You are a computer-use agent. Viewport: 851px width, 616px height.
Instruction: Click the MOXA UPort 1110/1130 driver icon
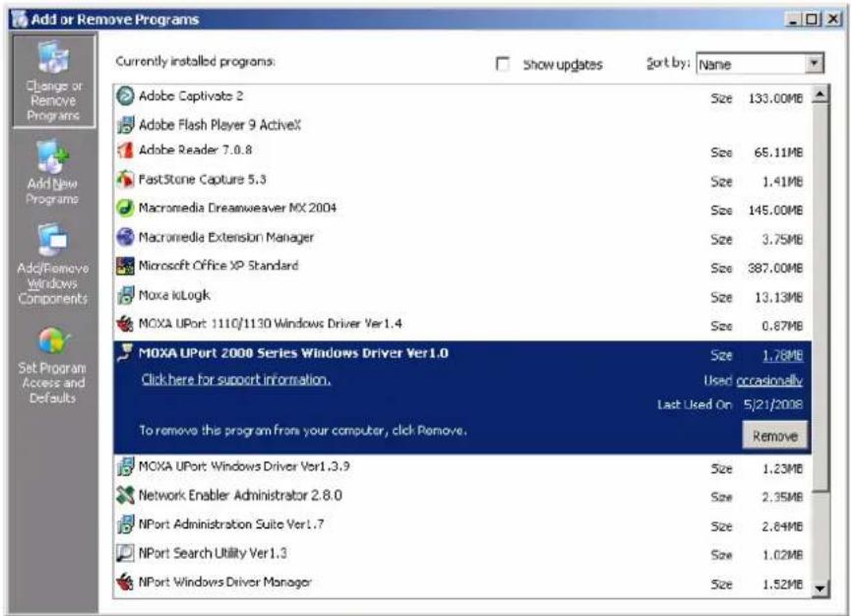(125, 324)
